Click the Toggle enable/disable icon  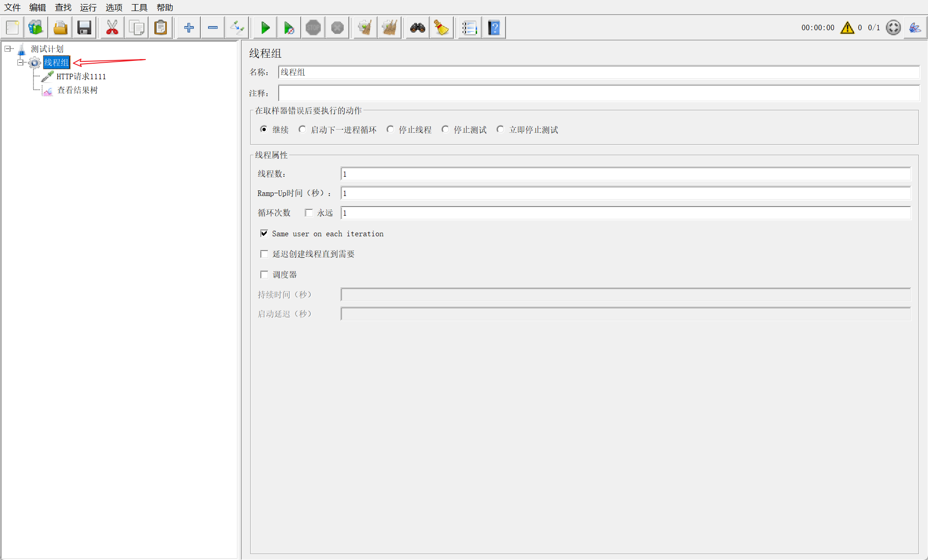tap(237, 27)
